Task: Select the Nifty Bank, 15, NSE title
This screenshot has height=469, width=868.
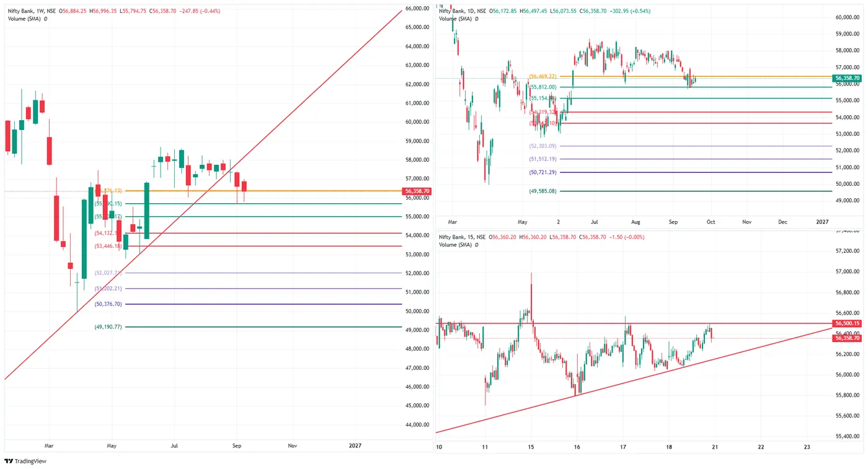Action: pos(463,237)
